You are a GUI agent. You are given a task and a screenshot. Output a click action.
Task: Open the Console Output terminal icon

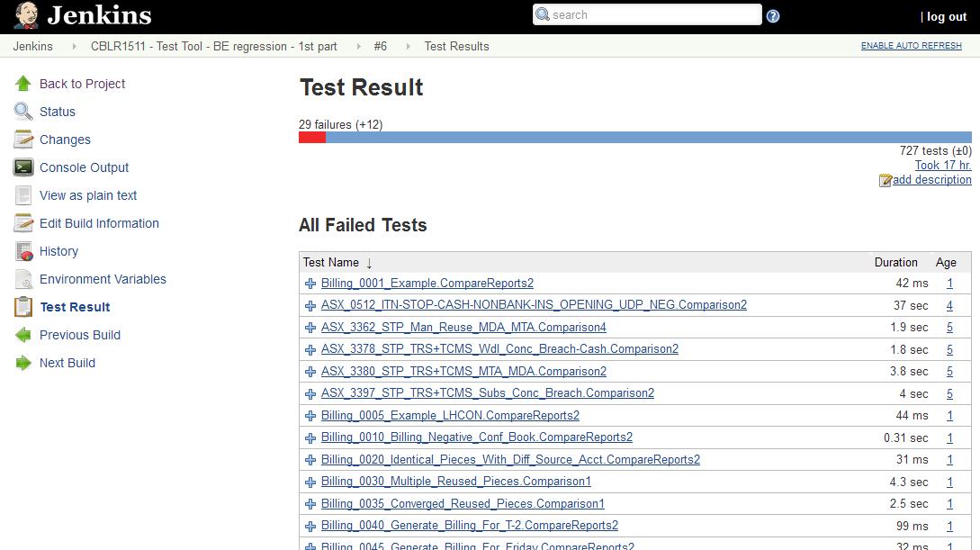click(x=23, y=167)
